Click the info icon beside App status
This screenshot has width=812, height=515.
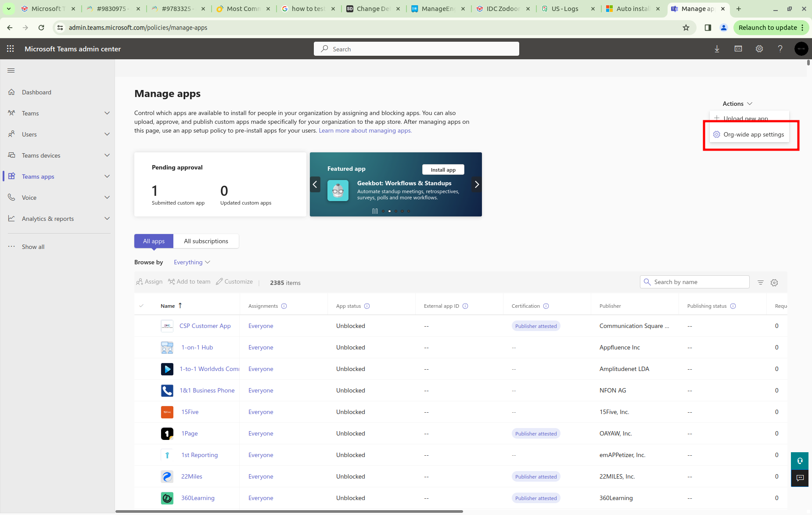pos(367,306)
